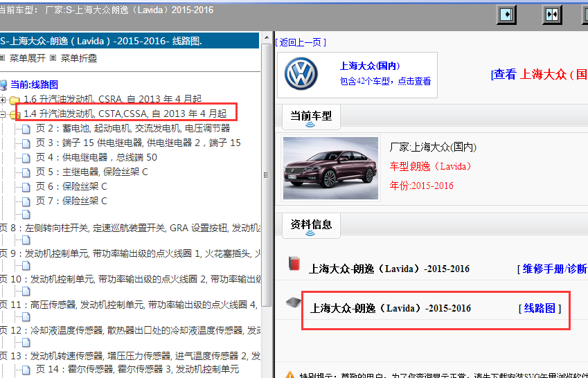Click the folder icon for 1.6 升汽油发动机
The image size is (588, 378).
point(15,100)
